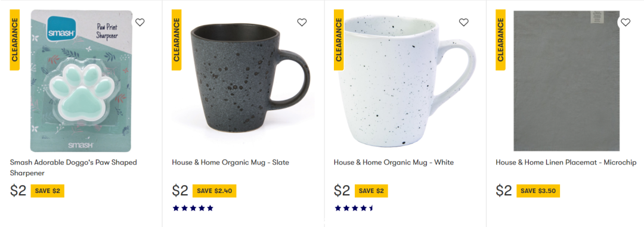Check the five-star rating on Slate mug
The image size is (644, 227).
[193, 208]
